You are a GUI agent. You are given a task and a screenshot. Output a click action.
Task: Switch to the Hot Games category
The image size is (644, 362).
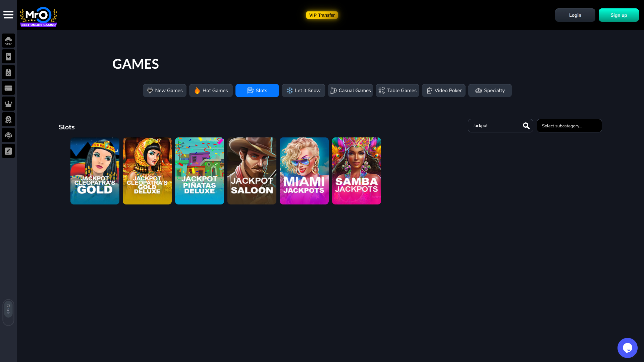click(x=211, y=90)
